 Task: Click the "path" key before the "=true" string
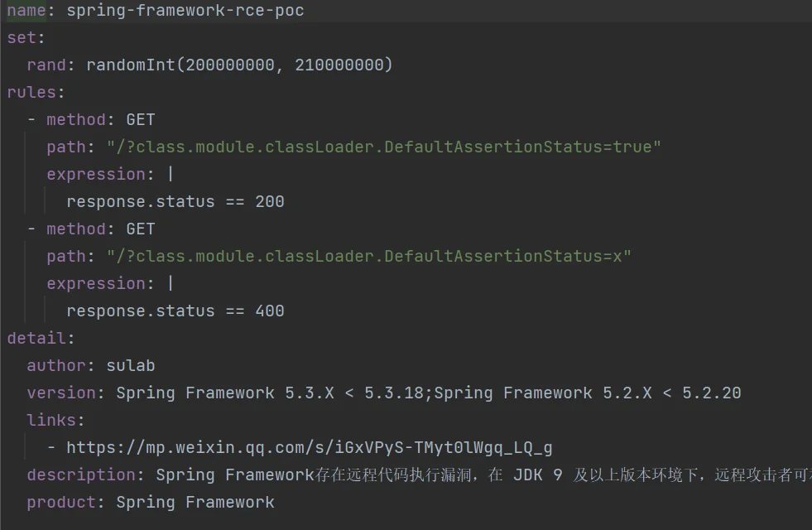point(66,147)
